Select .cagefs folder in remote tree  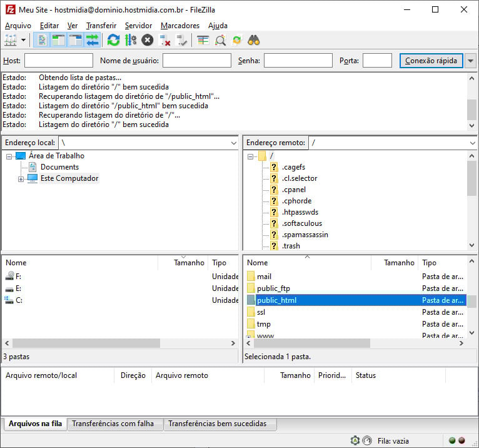coord(293,167)
